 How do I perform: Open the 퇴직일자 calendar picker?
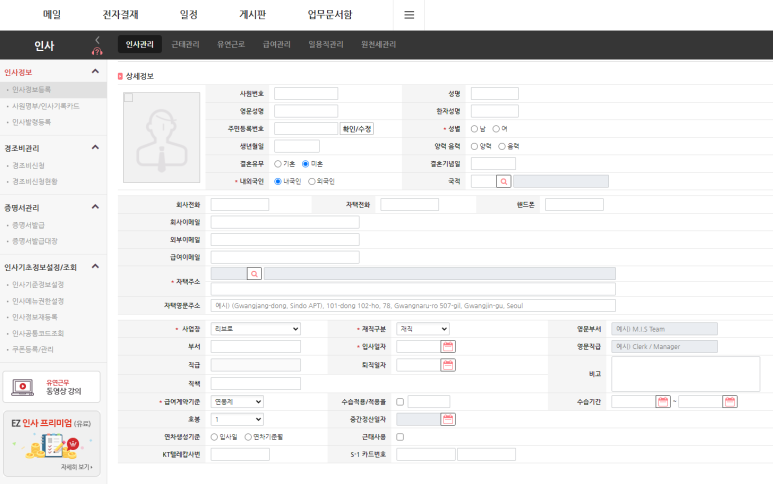pos(448,365)
